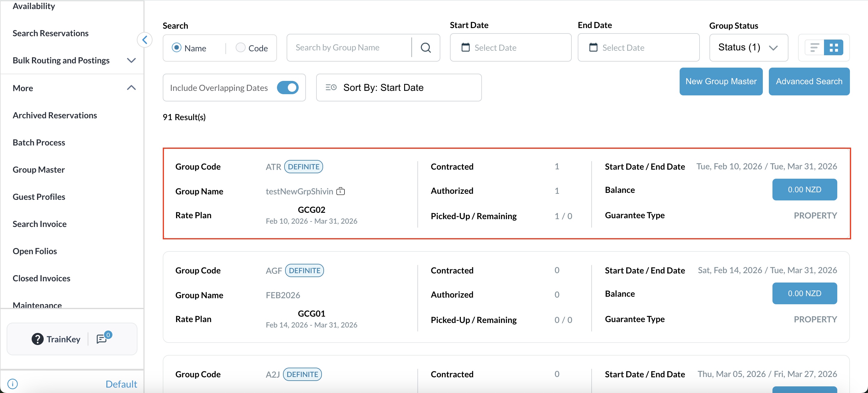Viewport: 868px width, 393px height.
Task: Switch to list view layout icon
Action: [x=814, y=48]
